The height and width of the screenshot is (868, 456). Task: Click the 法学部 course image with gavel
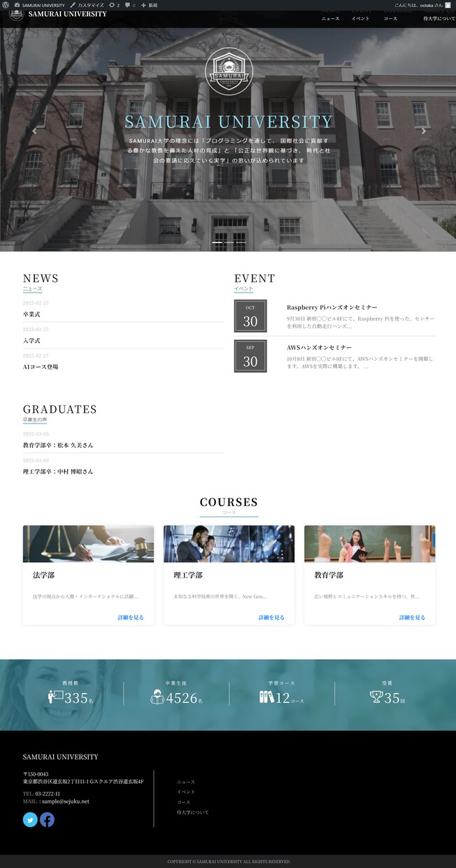[88, 544]
